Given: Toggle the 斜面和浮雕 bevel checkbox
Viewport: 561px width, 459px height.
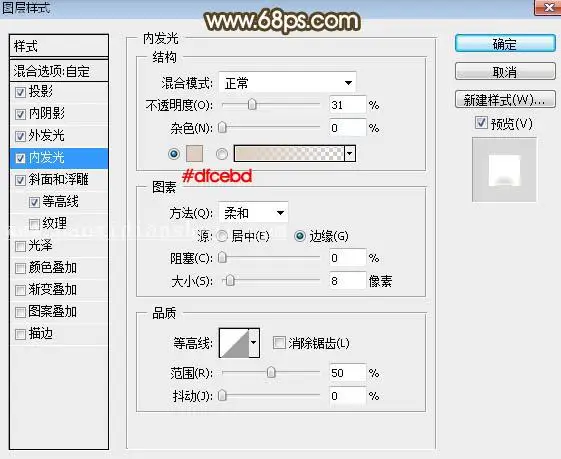Looking at the screenshot, I should (x=20, y=180).
